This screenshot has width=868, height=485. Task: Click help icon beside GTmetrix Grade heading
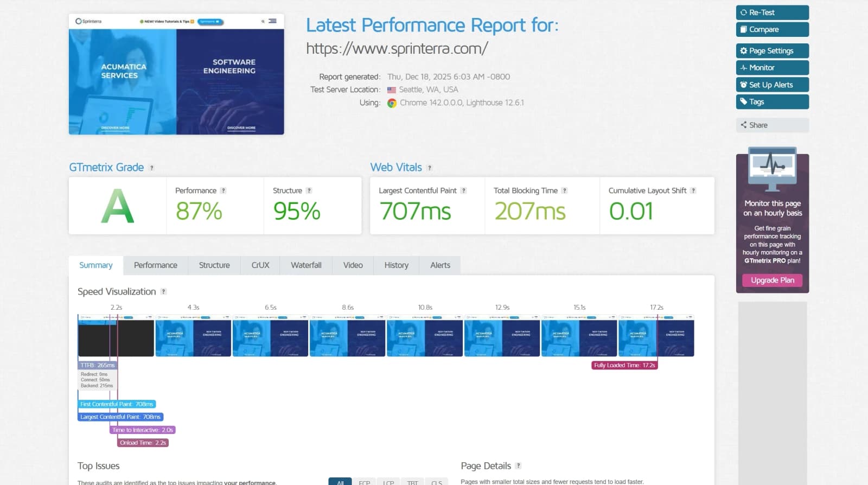click(x=152, y=168)
